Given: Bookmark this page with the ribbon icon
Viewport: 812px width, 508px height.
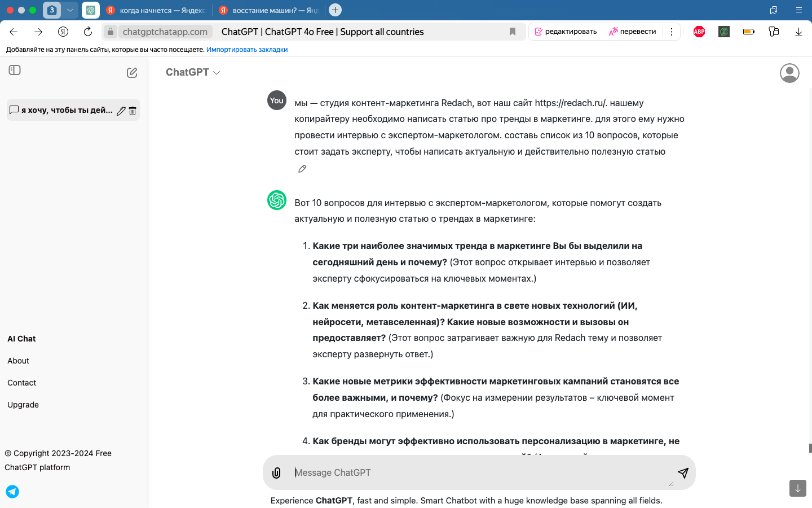Looking at the screenshot, I should point(513,32).
